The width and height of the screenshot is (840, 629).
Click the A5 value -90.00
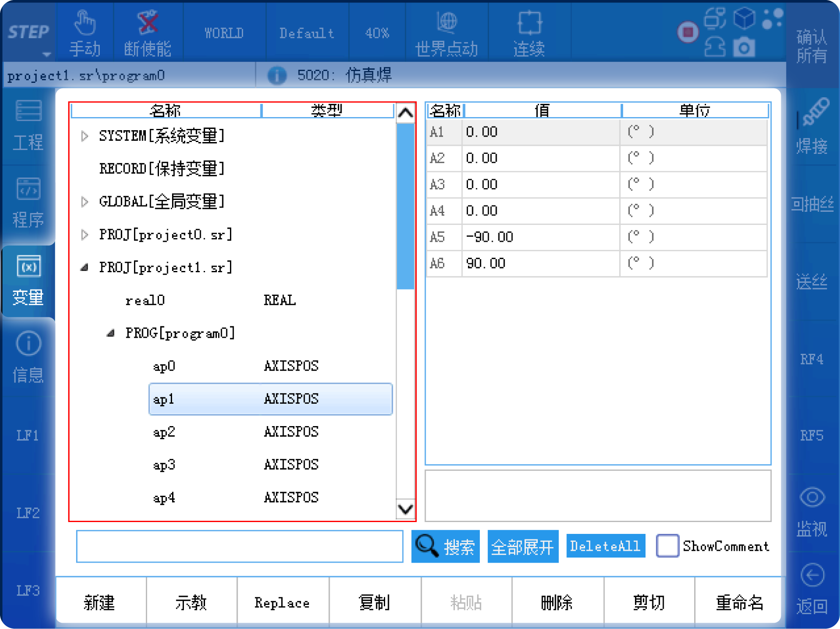pyautogui.click(x=541, y=237)
